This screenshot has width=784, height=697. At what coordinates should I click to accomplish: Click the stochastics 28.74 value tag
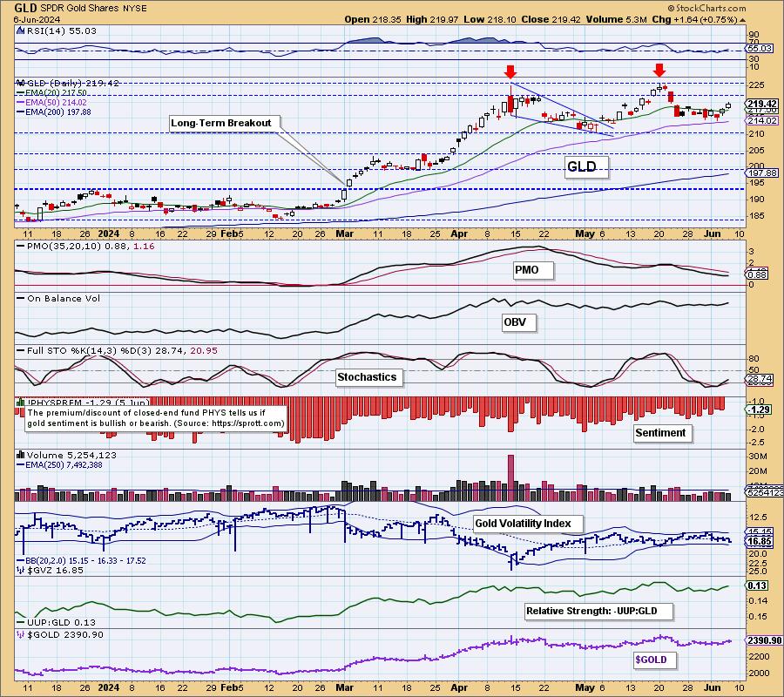click(x=760, y=379)
